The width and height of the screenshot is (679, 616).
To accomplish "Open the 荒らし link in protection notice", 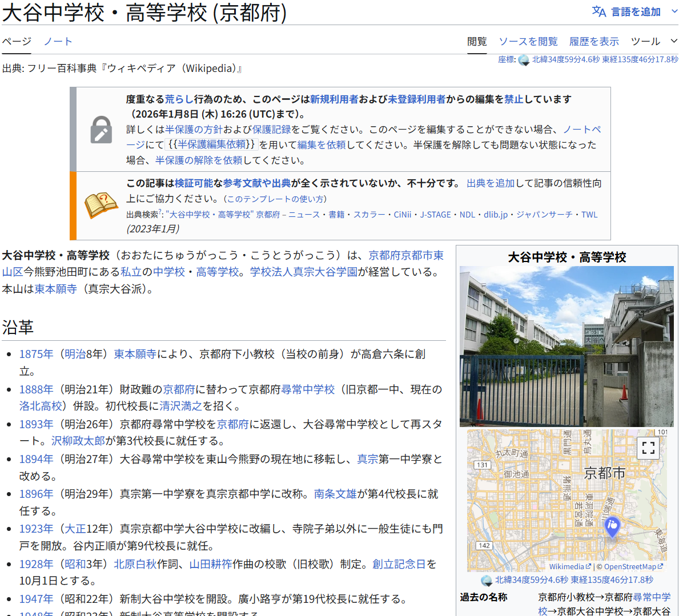I will pyautogui.click(x=179, y=99).
